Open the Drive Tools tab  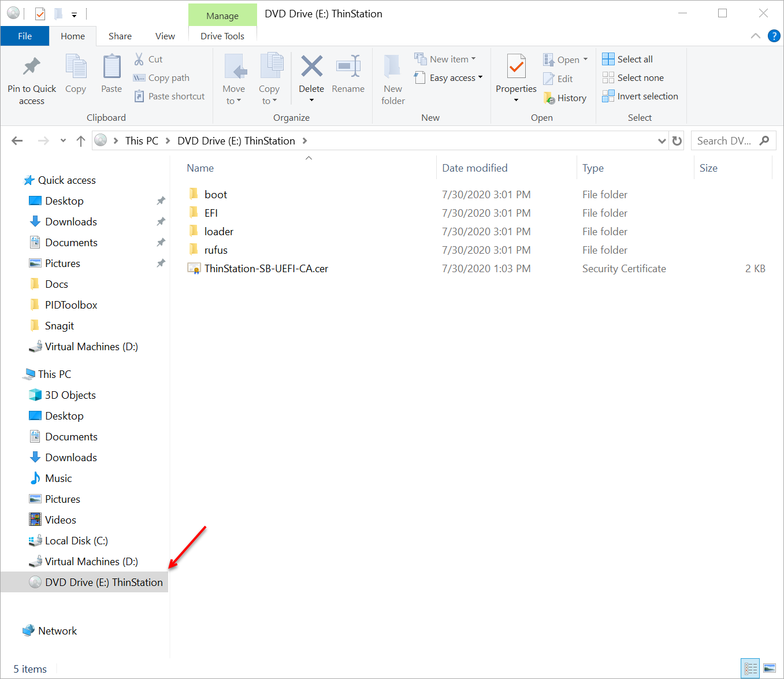[x=222, y=36]
